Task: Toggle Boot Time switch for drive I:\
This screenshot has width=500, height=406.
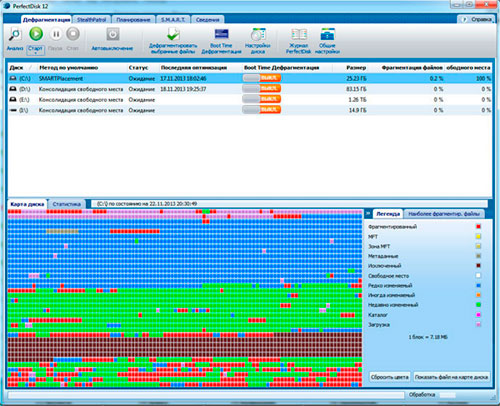Action: click(x=262, y=110)
